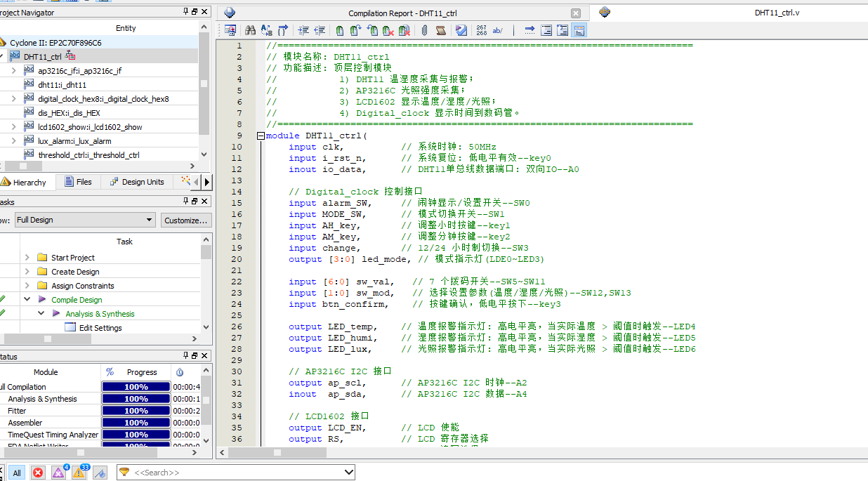Click Full Compilation 100% progress bar
This screenshot has width=868, height=481.
(x=136, y=387)
